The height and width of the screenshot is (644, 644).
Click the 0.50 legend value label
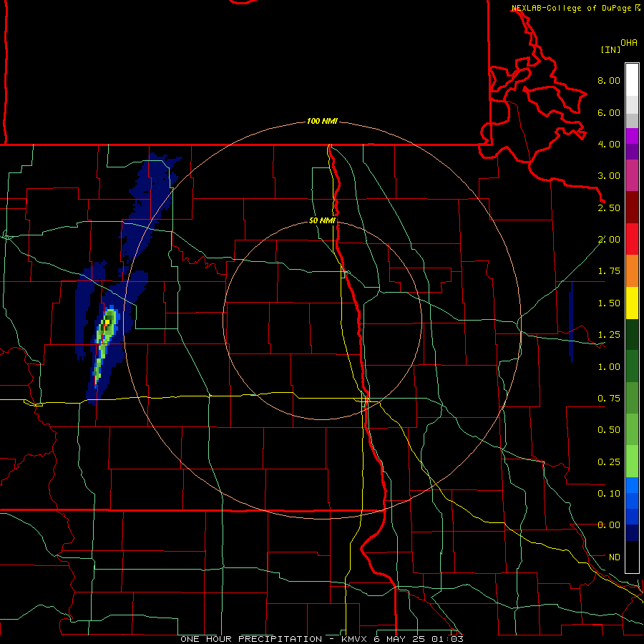click(609, 430)
